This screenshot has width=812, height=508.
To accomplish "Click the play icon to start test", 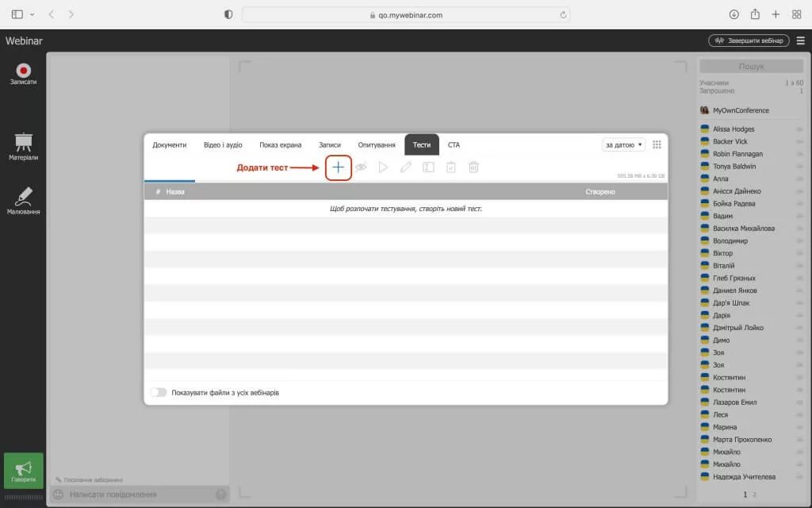I will (383, 167).
